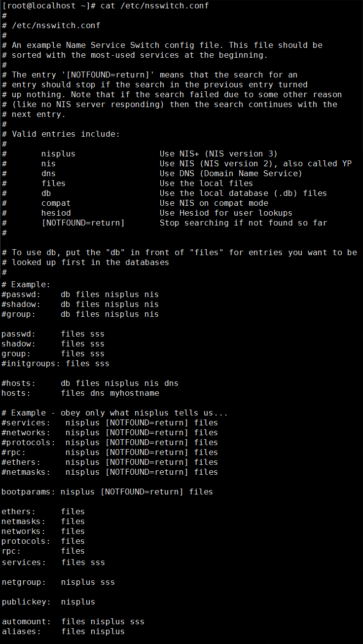Click the 'bootparams: nisplus' configuration line

[x=108, y=492]
